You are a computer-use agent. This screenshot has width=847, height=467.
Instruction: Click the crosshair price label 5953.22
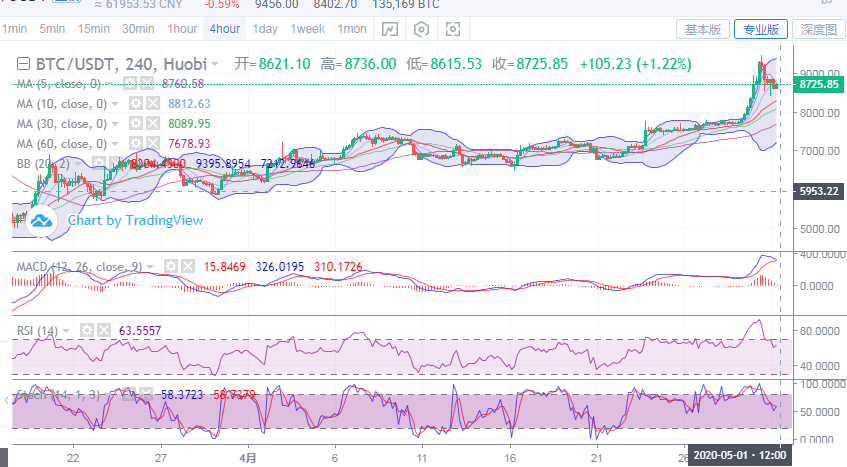[819, 191]
